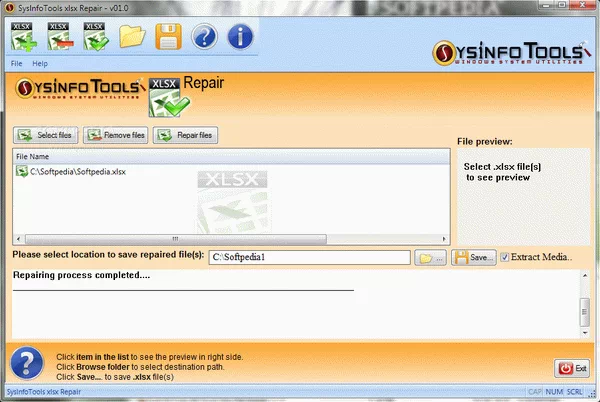
Task: Click the Select files button
Action: pos(46,135)
